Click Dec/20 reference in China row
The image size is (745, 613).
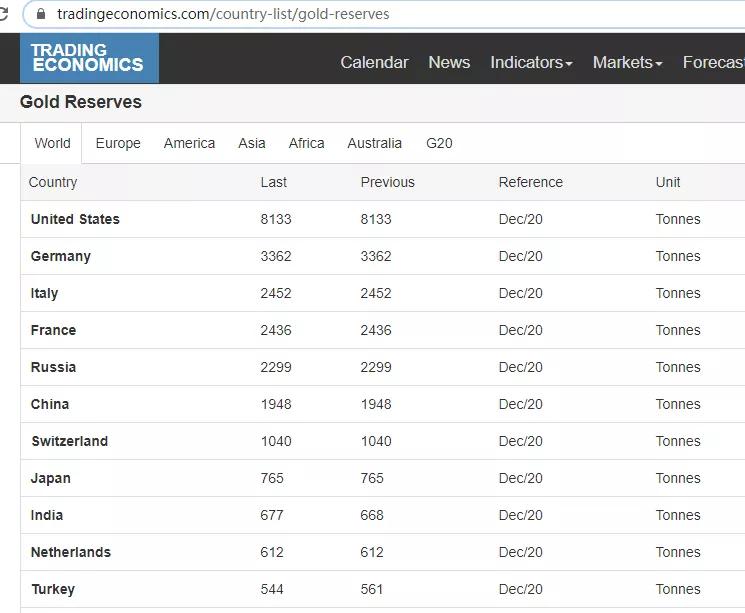(521, 404)
